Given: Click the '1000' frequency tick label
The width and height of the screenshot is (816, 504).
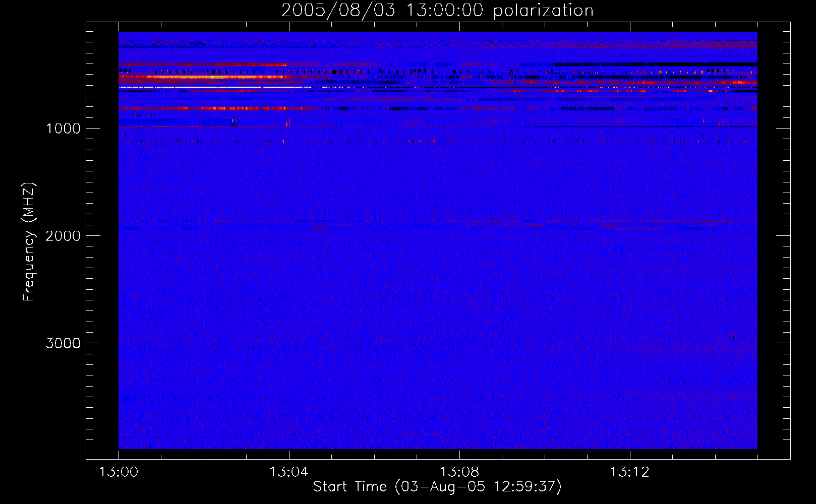Looking at the screenshot, I should pyautogui.click(x=64, y=129).
